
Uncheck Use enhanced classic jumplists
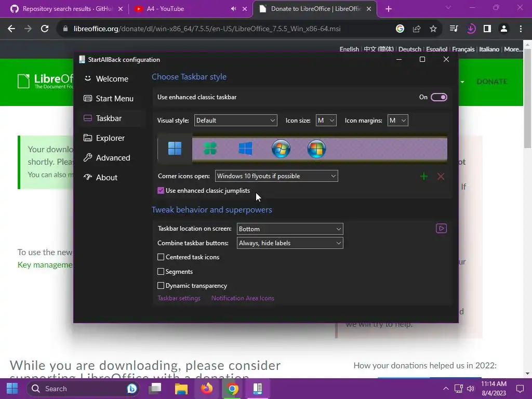pos(161,191)
